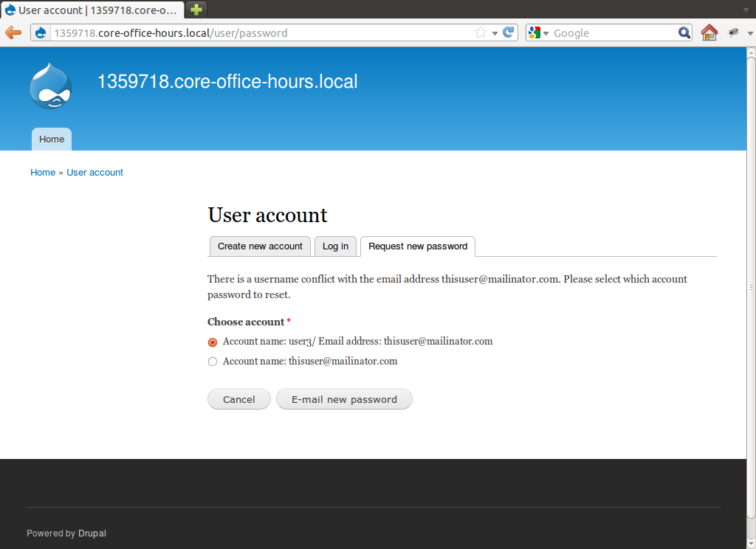Click the Drupal link in footer
Image resolution: width=756 pixels, height=549 pixels.
pyautogui.click(x=92, y=534)
